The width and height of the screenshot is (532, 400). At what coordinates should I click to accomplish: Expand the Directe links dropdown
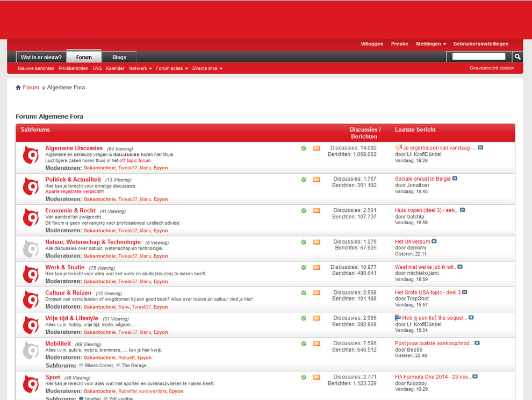[x=207, y=68]
